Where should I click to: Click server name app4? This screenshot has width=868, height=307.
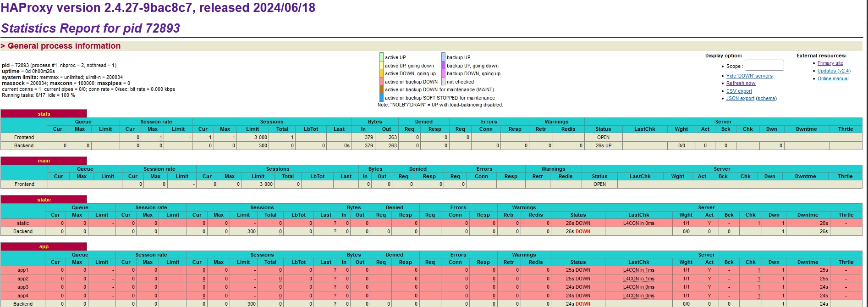(x=23, y=296)
